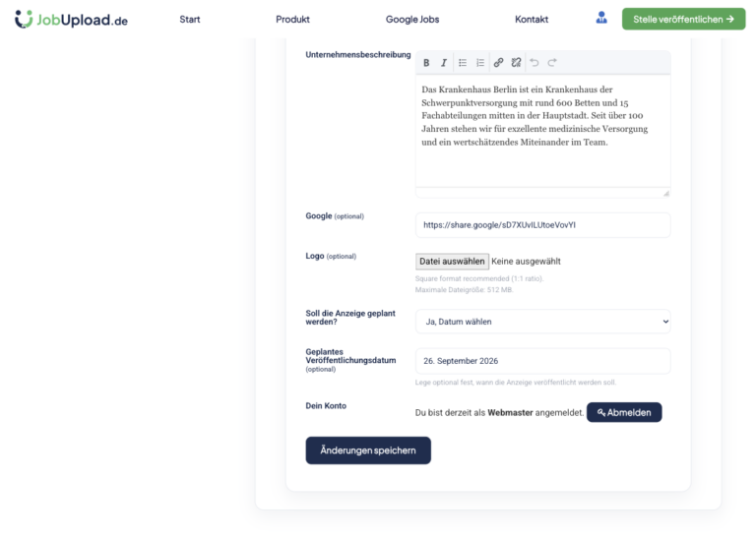Log out with Abmelden button
This screenshot has width=756, height=539.
point(624,412)
